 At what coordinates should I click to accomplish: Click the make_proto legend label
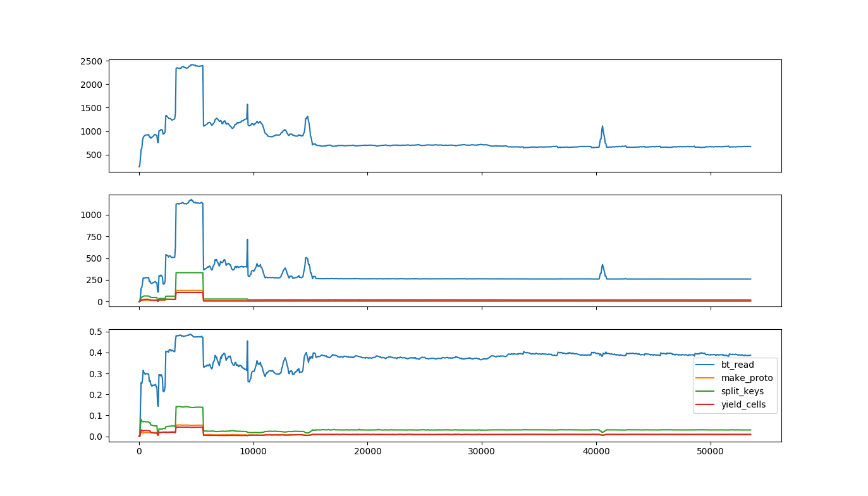click(747, 378)
